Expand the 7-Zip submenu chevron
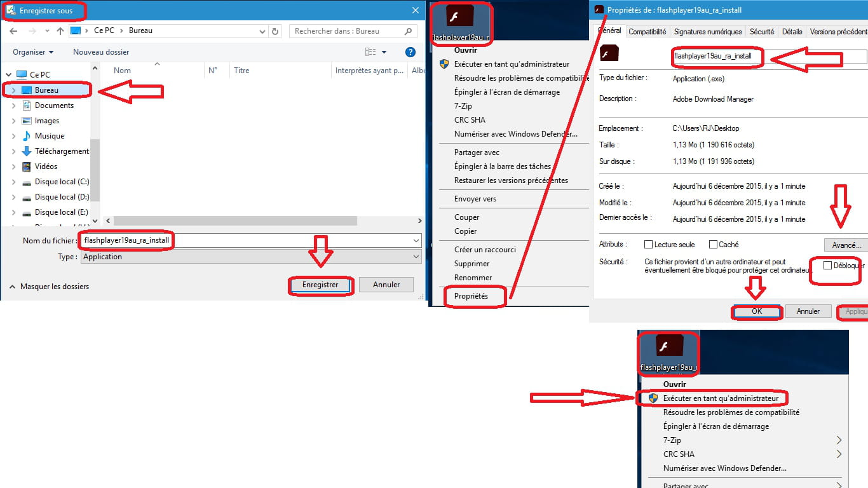The image size is (868, 488). pos(839,440)
